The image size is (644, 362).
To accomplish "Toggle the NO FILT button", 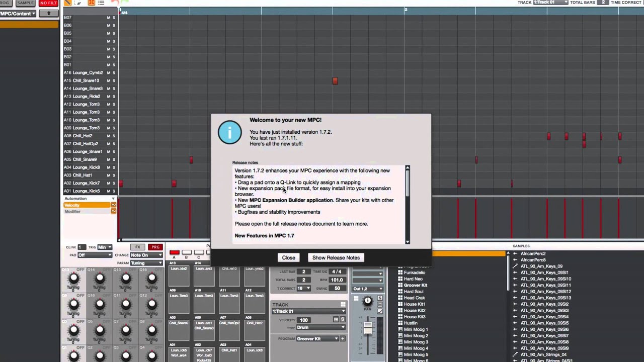I will 48,3.
